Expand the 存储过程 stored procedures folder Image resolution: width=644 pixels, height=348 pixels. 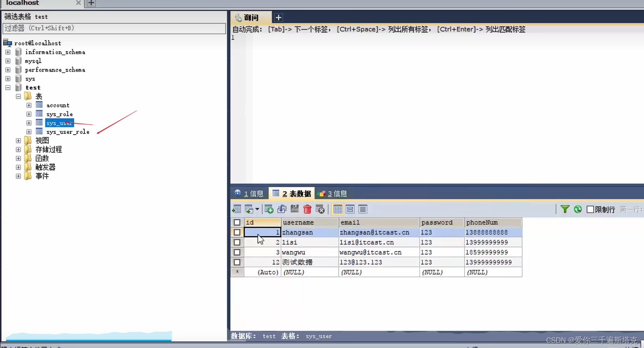[18, 150]
